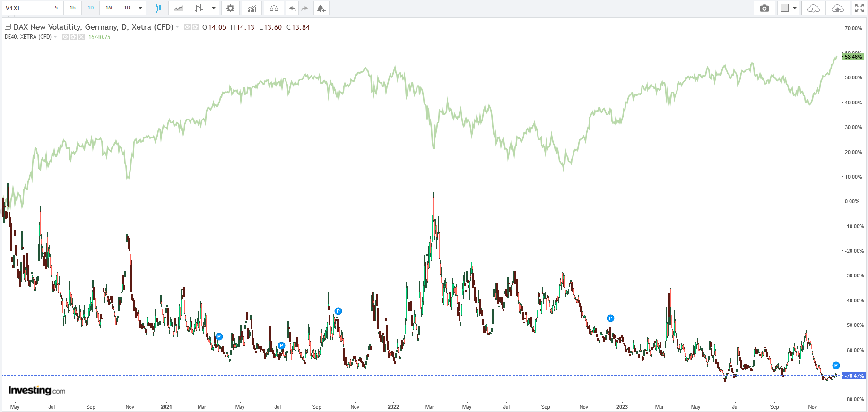Click the 0.00% label on the price axis
The image size is (868, 412).
(852, 201)
